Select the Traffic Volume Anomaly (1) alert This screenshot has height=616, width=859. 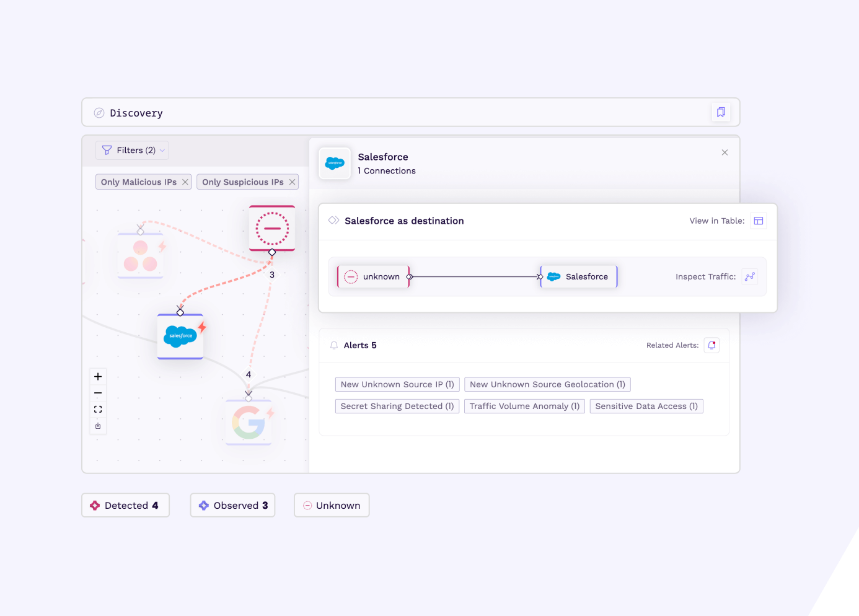click(x=524, y=406)
